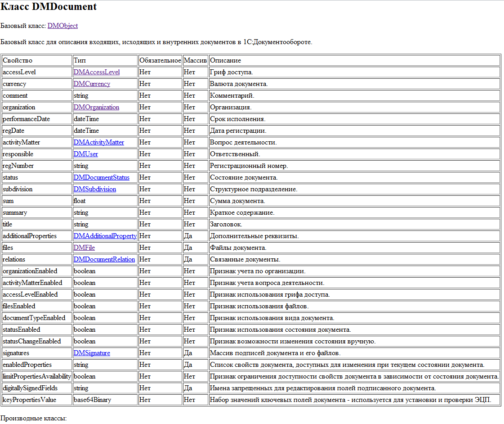Click the 'float' type cell
504x424 pixels.
point(105,201)
